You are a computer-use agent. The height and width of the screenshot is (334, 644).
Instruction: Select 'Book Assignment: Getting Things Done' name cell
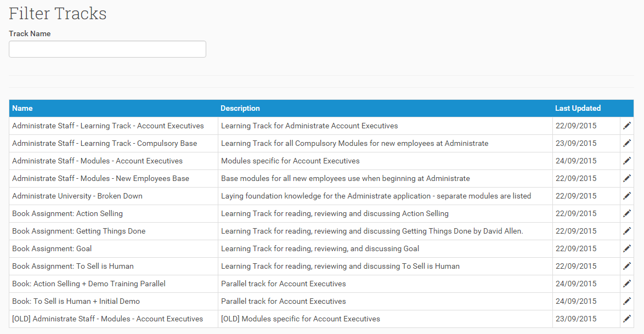(x=79, y=231)
